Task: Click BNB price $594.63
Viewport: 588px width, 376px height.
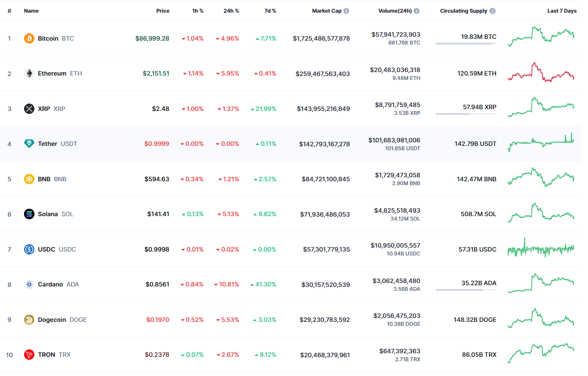Action: [x=157, y=179]
